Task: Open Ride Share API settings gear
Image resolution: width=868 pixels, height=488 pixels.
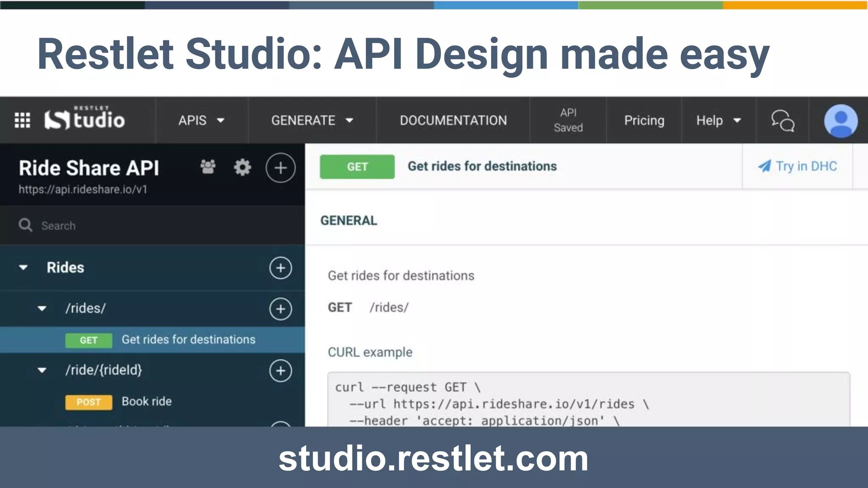Action: click(x=242, y=167)
